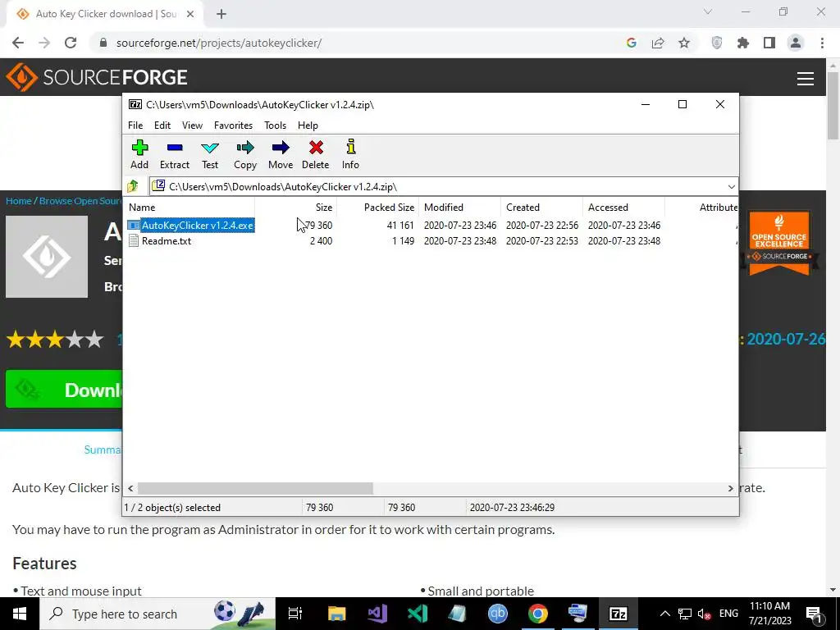Go up one folder level in 7-Zip
840x630 pixels.
click(x=133, y=186)
